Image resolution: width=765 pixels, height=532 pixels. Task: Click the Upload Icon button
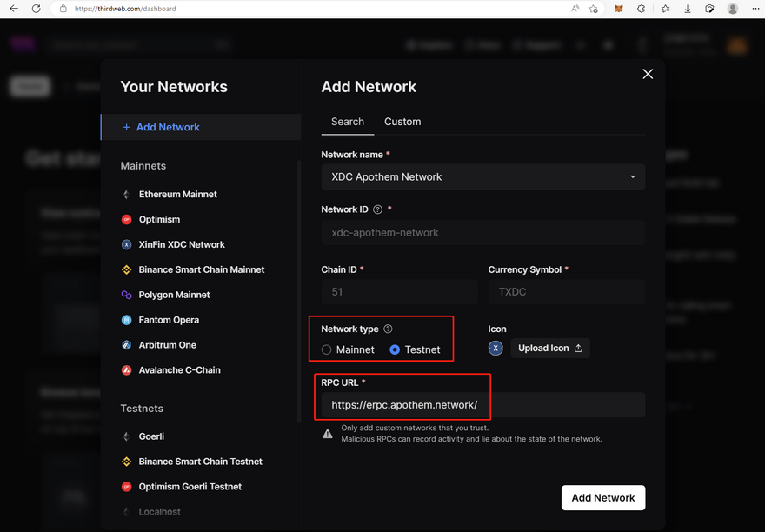[x=550, y=349]
